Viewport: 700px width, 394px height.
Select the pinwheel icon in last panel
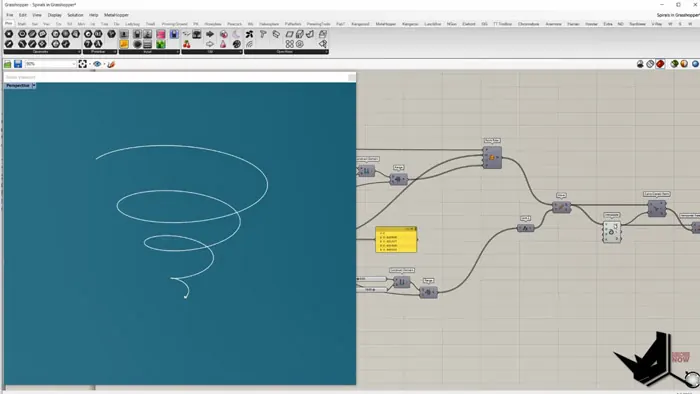[249, 34]
